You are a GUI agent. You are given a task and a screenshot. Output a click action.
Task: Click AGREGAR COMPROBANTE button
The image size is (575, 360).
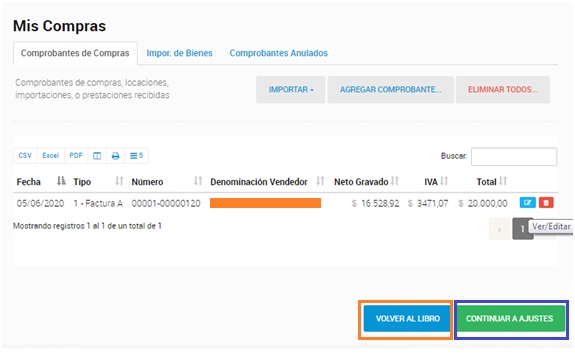click(391, 89)
